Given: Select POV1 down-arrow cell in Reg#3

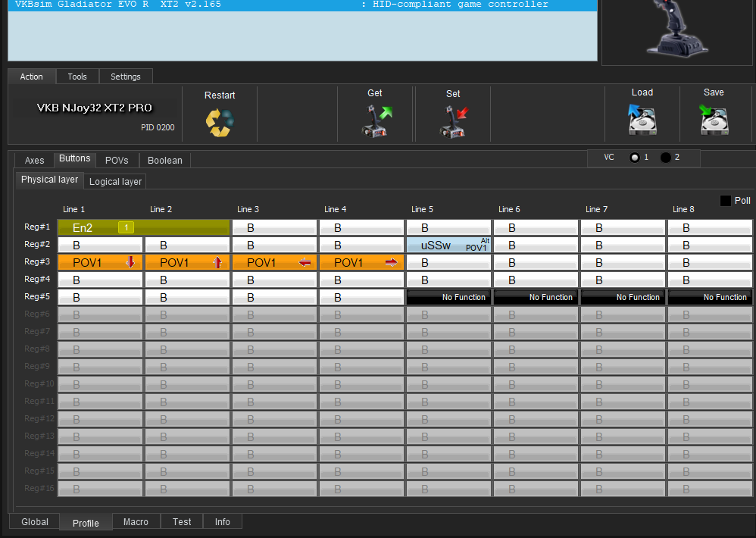Looking at the screenshot, I should tap(100, 262).
